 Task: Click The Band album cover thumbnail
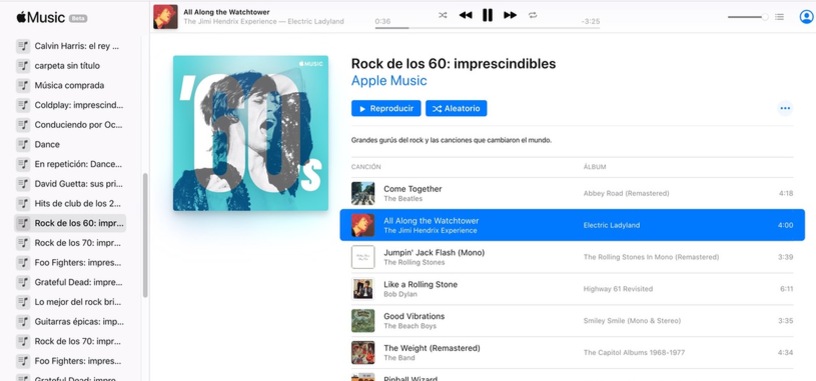[x=363, y=352]
